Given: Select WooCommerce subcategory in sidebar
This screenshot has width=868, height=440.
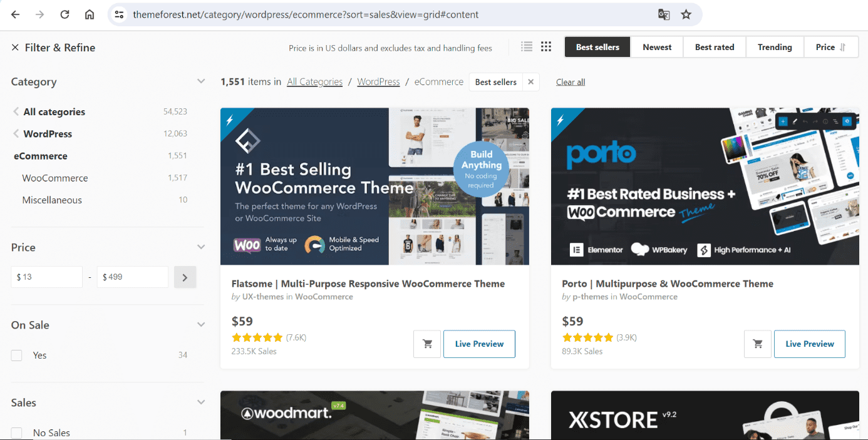Looking at the screenshot, I should click(55, 178).
